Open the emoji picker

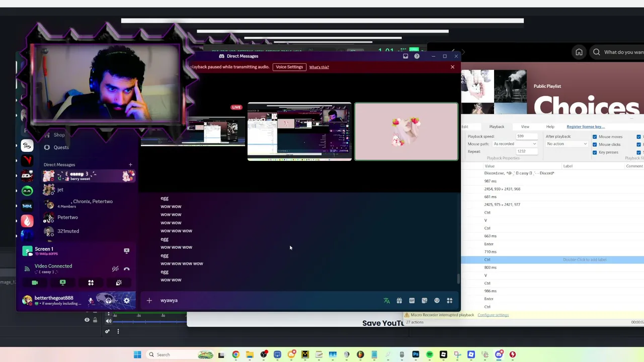pos(437,301)
